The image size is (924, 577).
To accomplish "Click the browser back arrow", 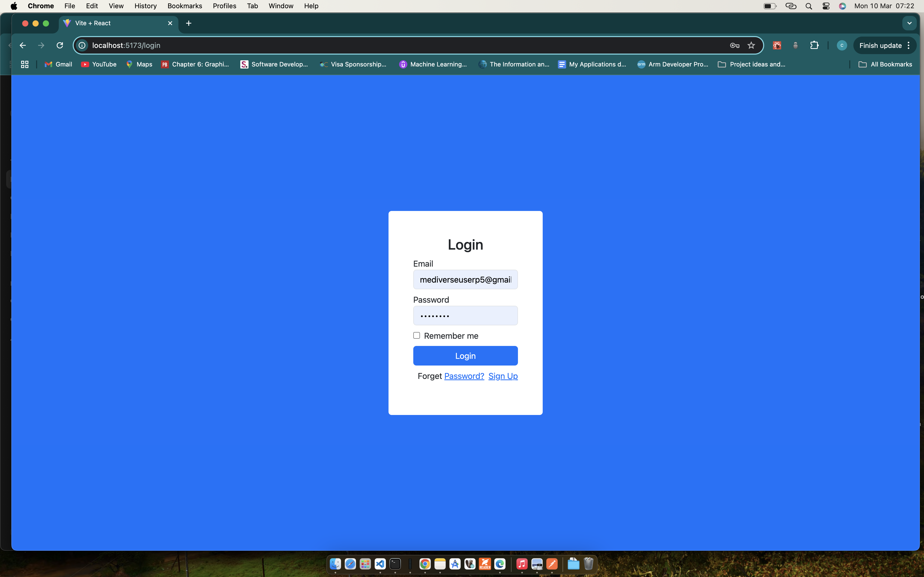I will tap(23, 45).
